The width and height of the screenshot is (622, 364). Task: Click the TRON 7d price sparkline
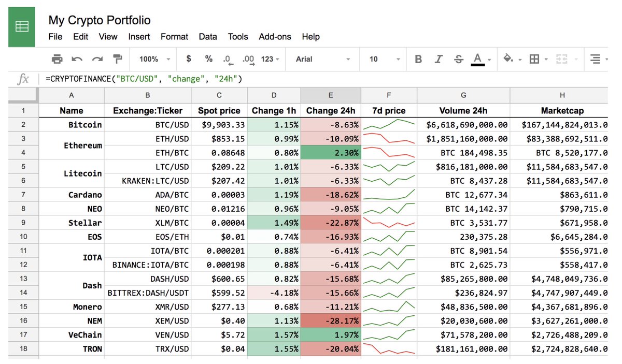[389, 348]
